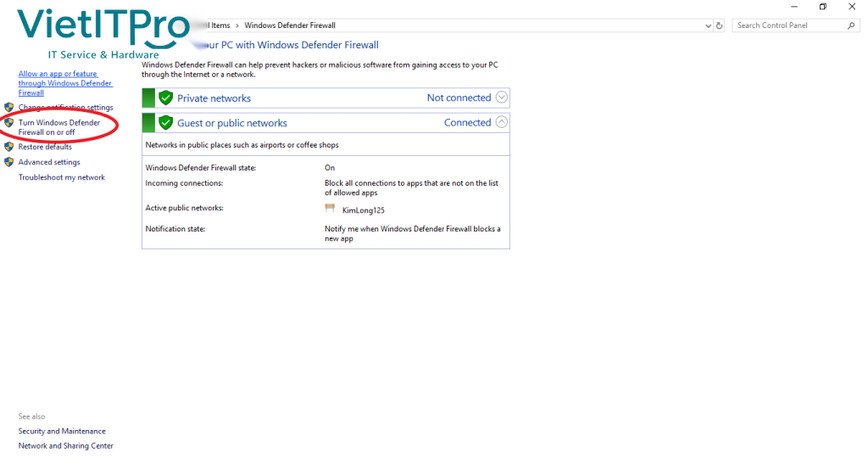The image size is (868, 463).
Task: Click Restore defaults link
Action: click(45, 147)
